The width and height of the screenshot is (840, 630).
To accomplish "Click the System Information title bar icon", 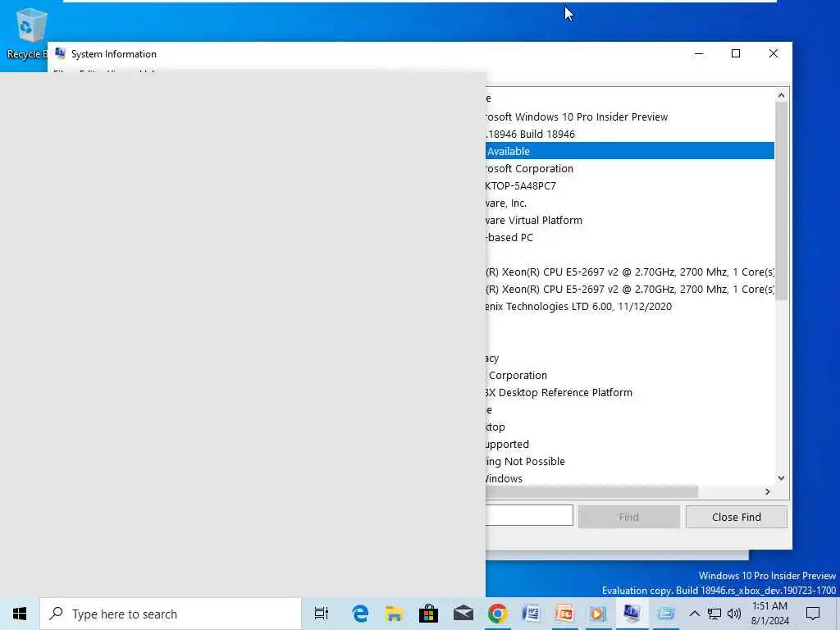I will click(60, 53).
